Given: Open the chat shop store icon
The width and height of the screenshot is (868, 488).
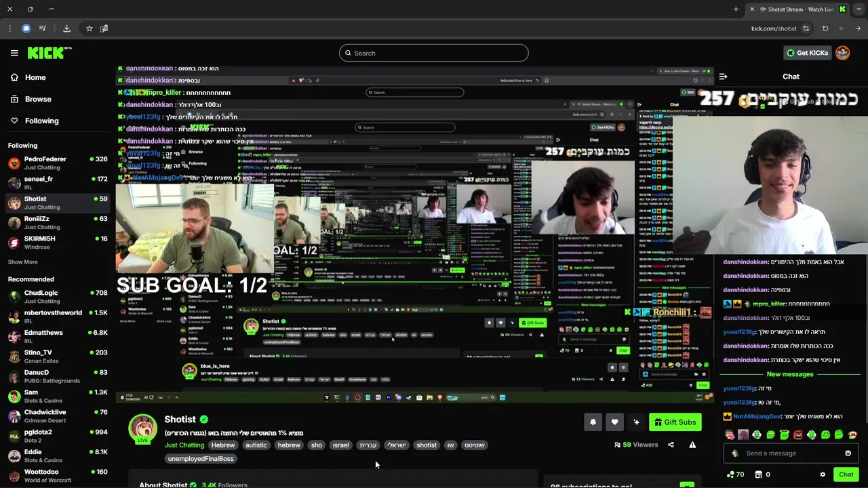Looking at the screenshot, I should pos(759,474).
